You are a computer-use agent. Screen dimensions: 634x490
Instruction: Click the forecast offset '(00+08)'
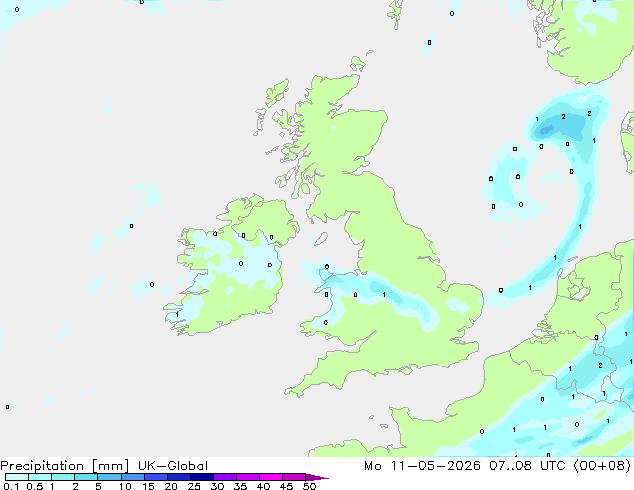[602, 466]
